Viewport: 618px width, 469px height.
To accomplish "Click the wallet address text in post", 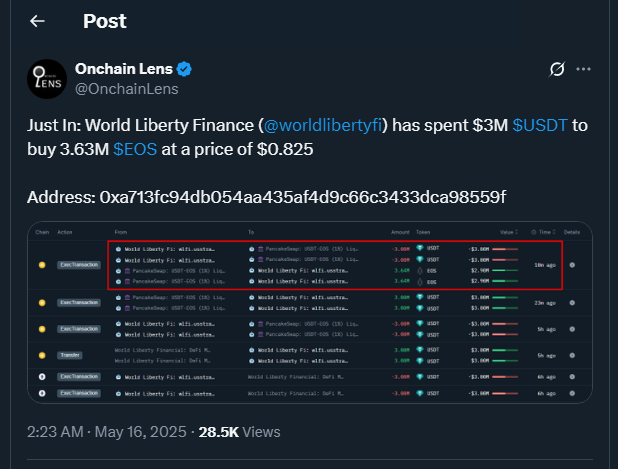I will [302, 196].
